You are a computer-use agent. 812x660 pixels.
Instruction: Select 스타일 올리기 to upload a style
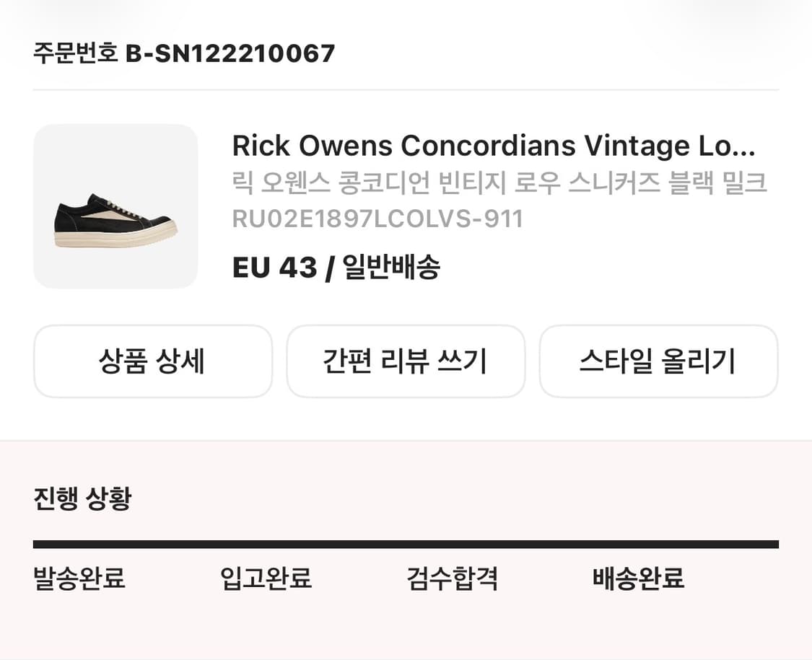point(658,361)
